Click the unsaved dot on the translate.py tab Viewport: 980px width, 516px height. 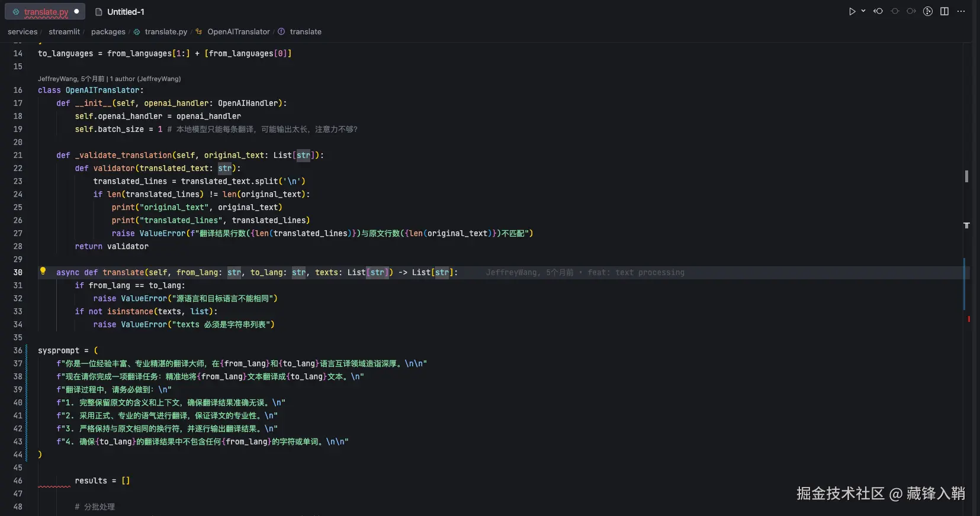76,11
